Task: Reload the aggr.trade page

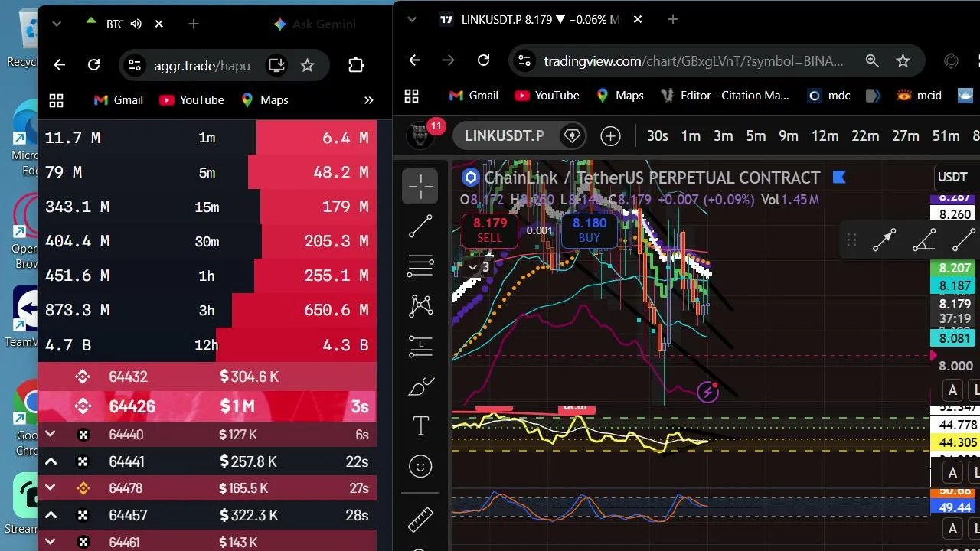Action: point(93,65)
